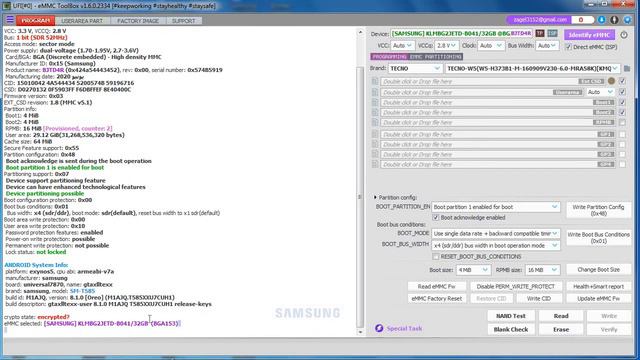Click the file icon for Ext CSD row
Image resolution: width=640 pixels, height=360 pixels.
click(375, 82)
